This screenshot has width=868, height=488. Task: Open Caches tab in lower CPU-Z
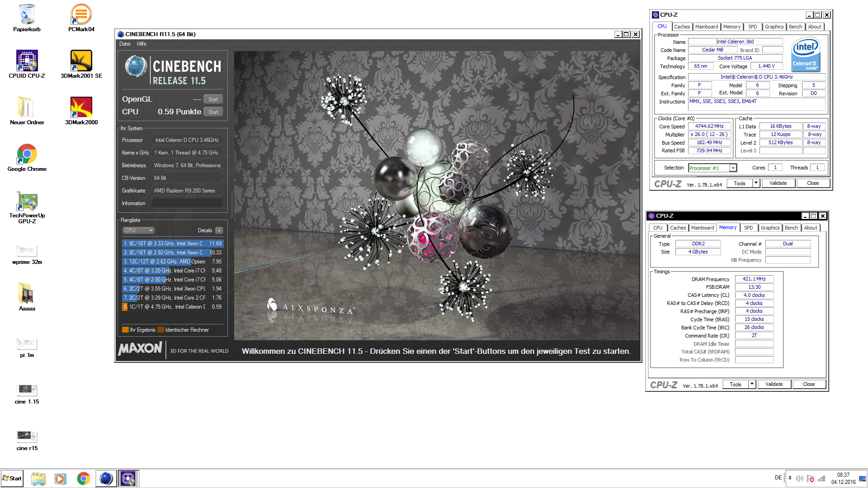coord(678,228)
